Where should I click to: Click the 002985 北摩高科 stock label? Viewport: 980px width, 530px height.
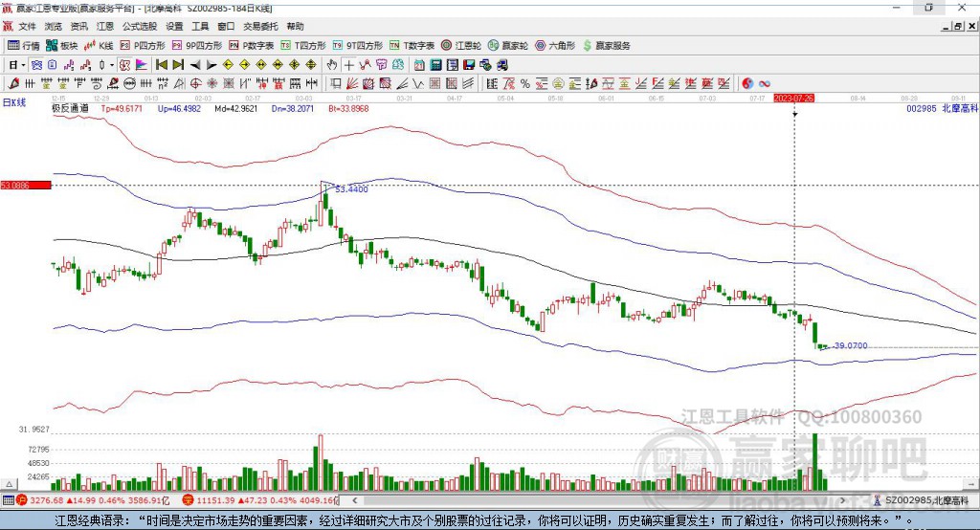coord(942,108)
